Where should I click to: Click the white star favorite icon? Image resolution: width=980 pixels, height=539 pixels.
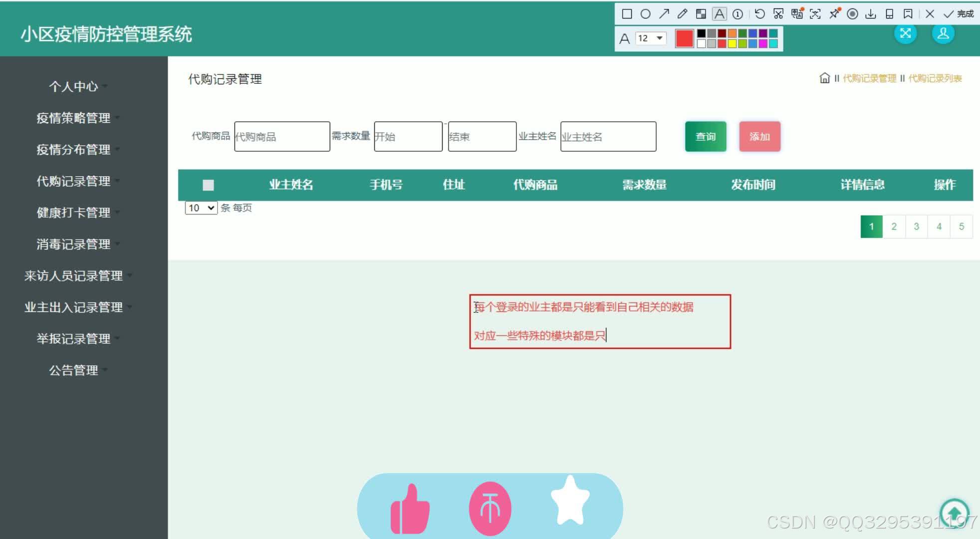(570, 501)
